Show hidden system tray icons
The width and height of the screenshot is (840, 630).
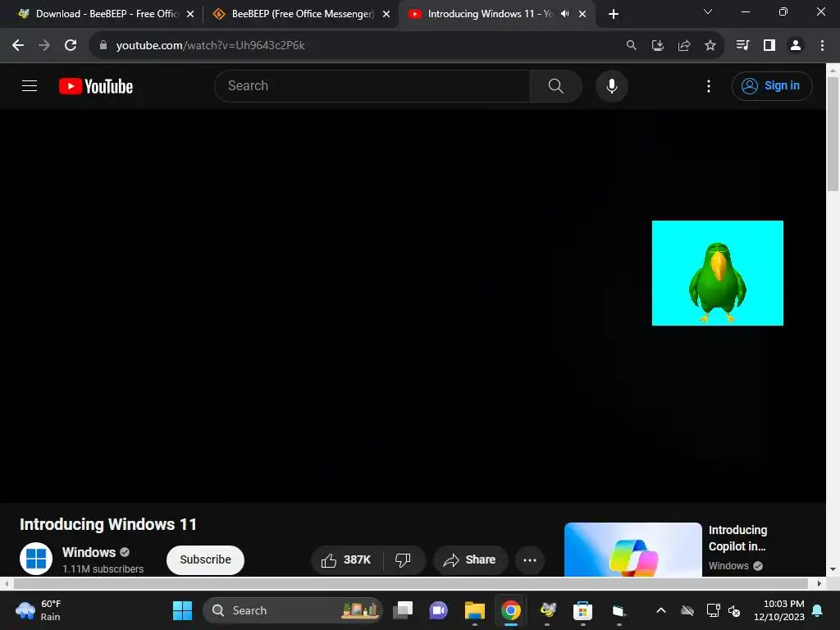point(661,610)
